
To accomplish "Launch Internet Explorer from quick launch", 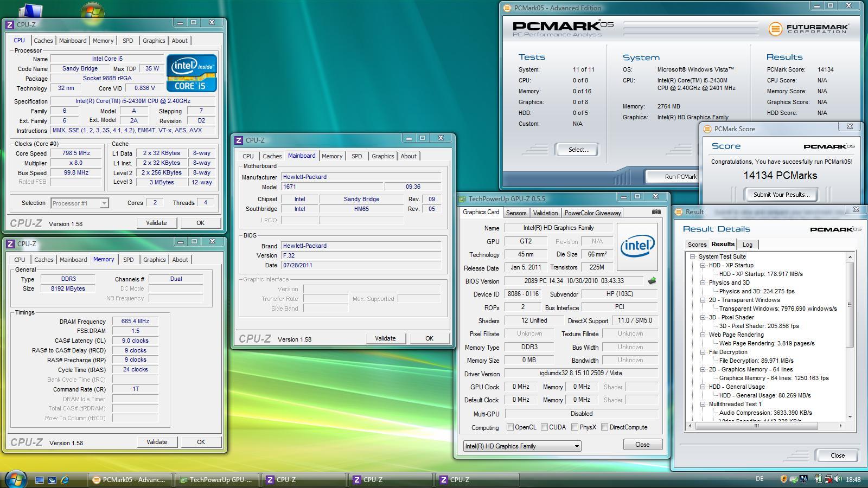I will [x=65, y=480].
